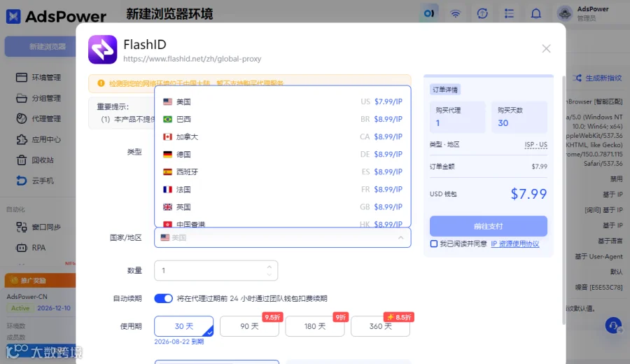Click the 订单详情 label

coord(444,90)
